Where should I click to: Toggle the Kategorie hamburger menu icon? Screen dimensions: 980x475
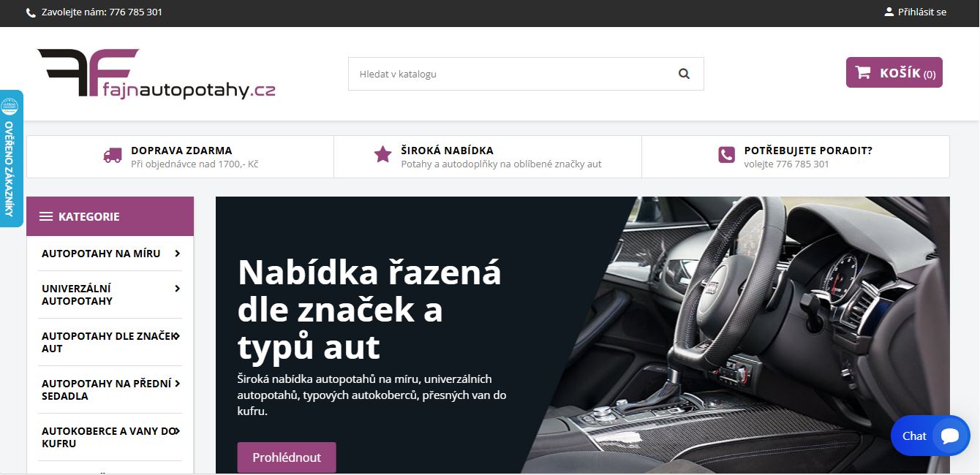pos(46,216)
